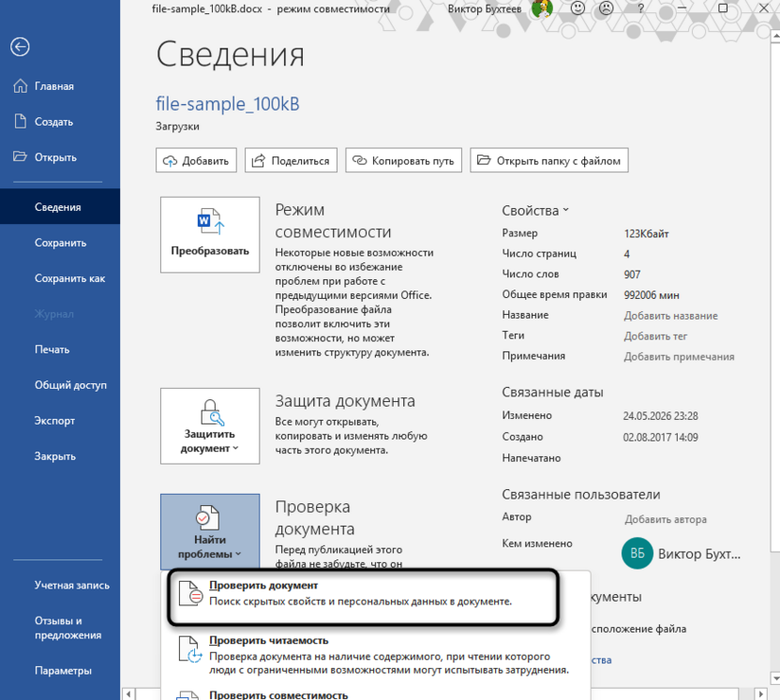The image size is (780, 700).
Task: Click the Защита документа heading
Action: click(345, 401)
